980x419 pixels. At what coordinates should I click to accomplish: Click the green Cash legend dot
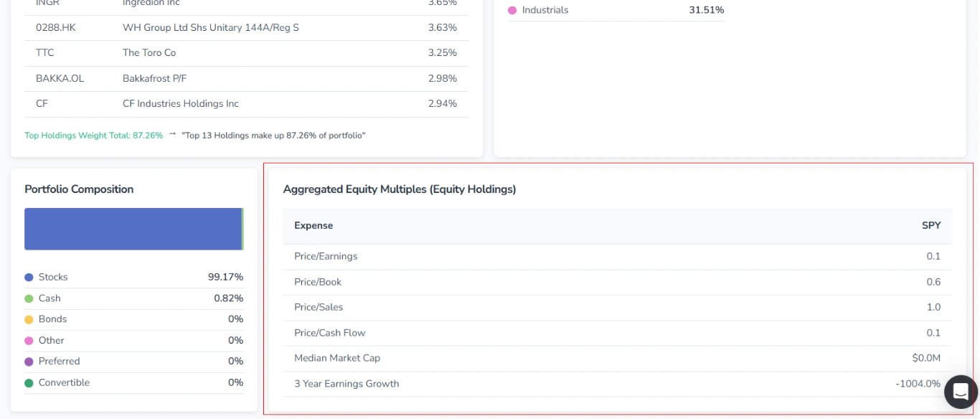click(x=29, y=298)
